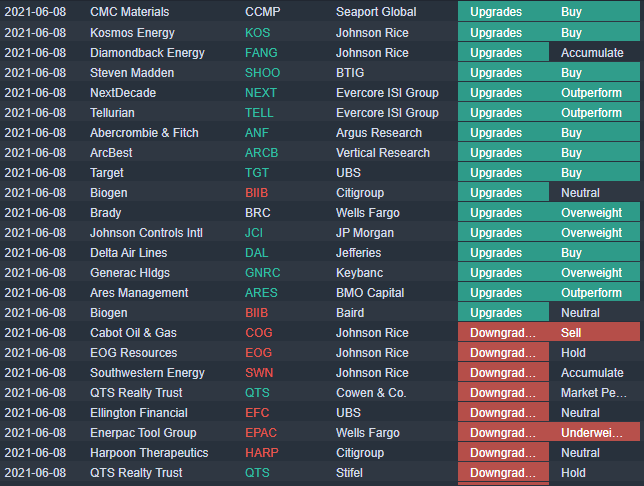Open the TELL ticker link
The height and width of the screenshot is (486, 644).
tap(259, 113)
